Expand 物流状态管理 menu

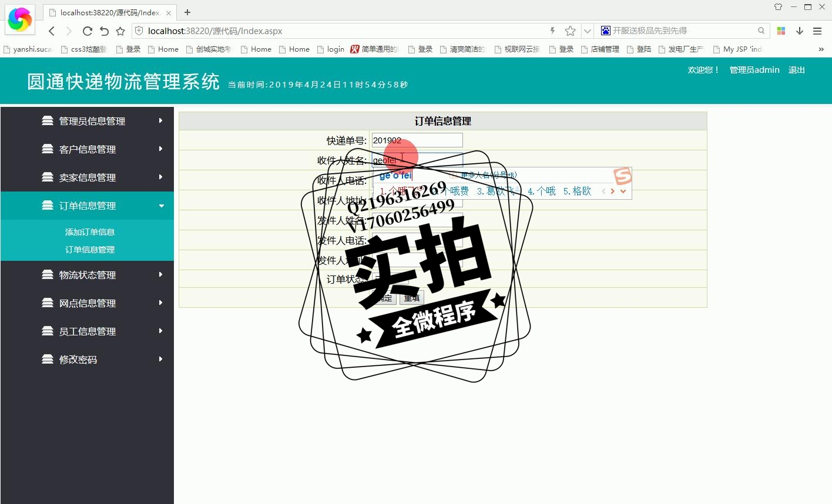(x=87, y=275)
